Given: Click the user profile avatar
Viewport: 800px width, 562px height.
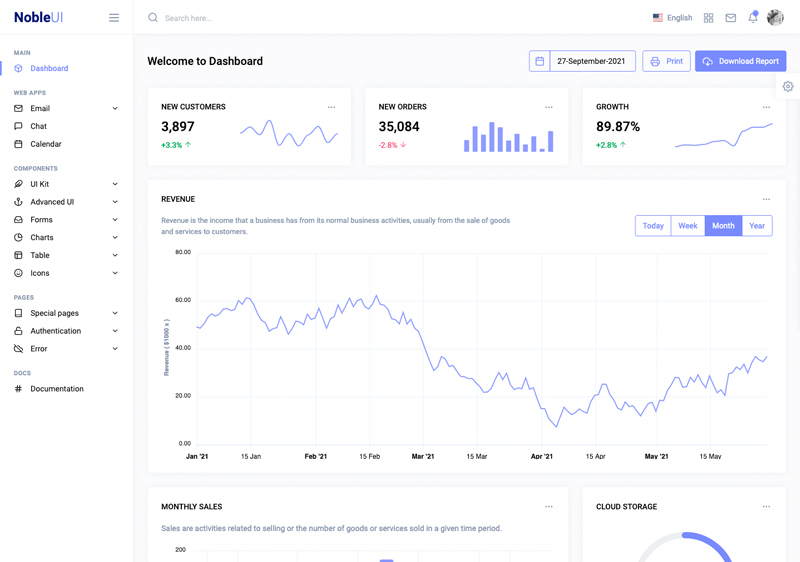Looking at the screenshot, I should click(x=775, y=18).
